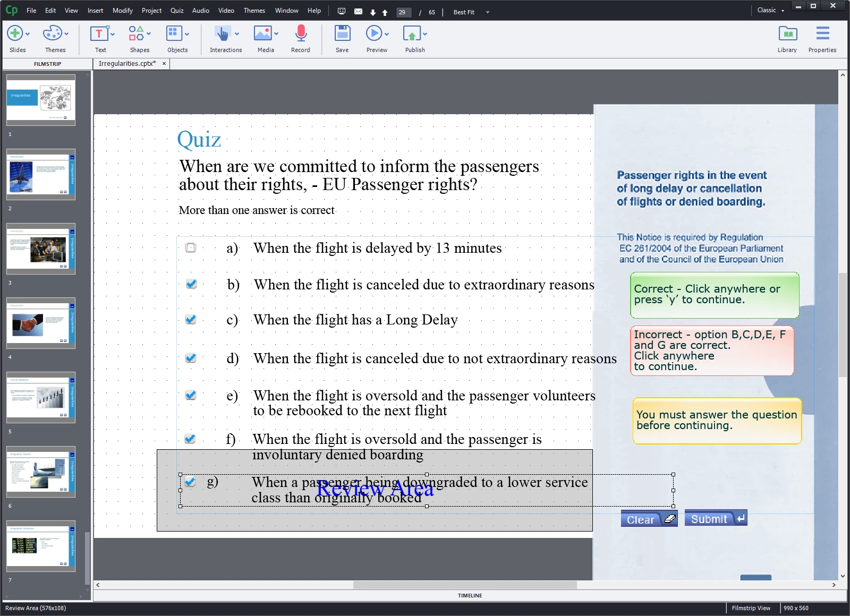Expand the Text dropdown arrow

113,34
